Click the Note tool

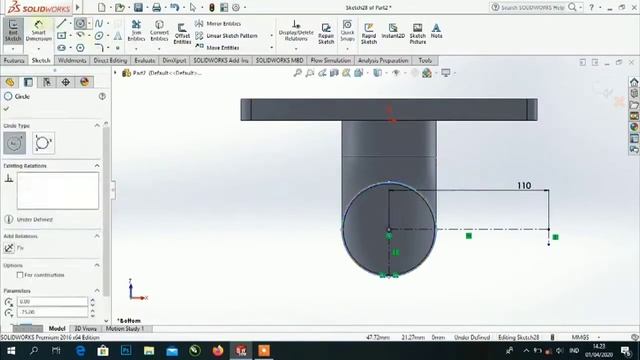[x=436, y=31]
